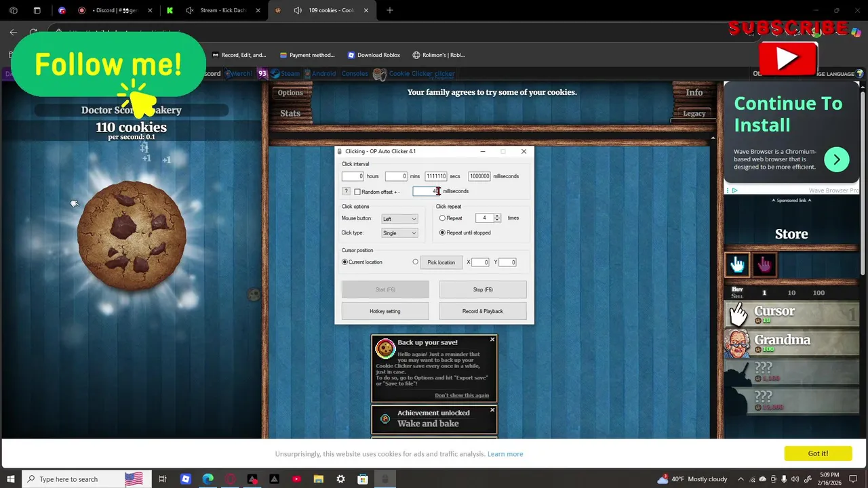Open Settings gear on the taskbar
The image size is (868, 488).
(x=340, y=479)
